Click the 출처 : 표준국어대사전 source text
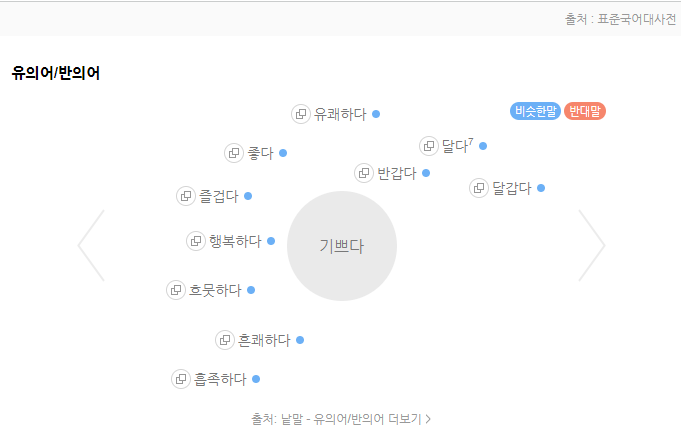The width and height of the screenshot is (681, 445). 620,19
